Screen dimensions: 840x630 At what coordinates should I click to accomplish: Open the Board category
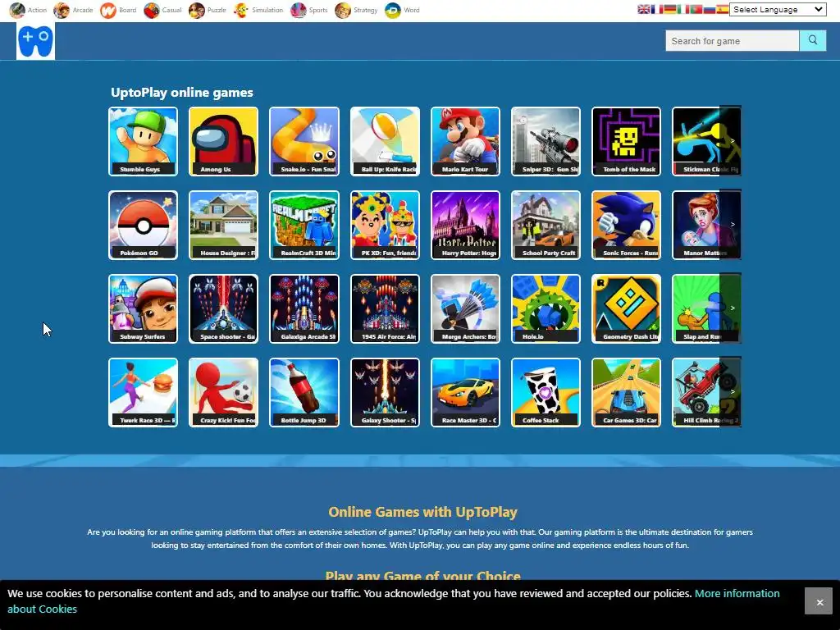(x=118, y=10)
